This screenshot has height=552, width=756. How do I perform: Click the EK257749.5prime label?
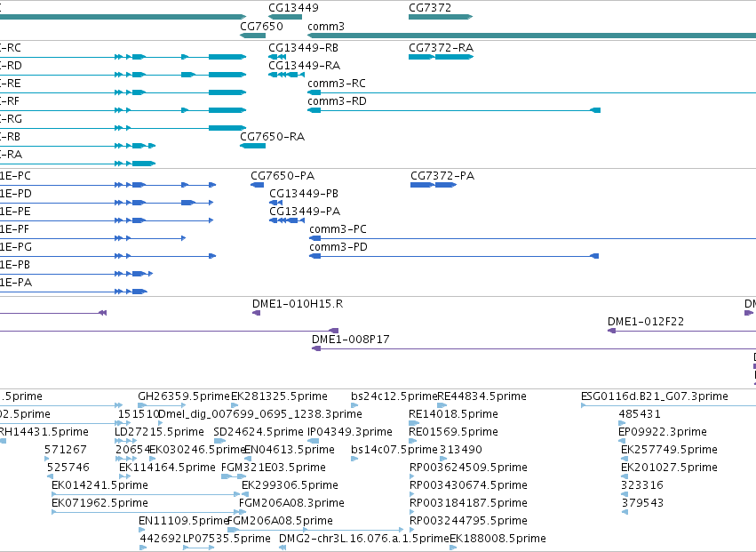[x=669, y=449]
